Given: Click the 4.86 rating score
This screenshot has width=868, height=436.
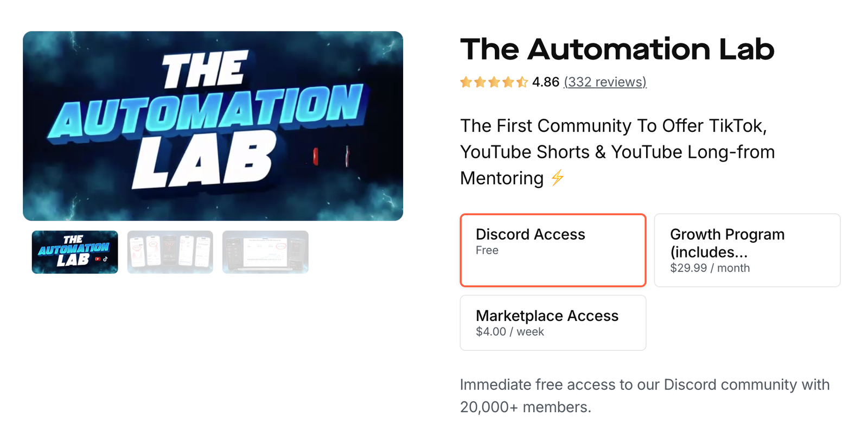Looking at the screenshot, I should coord(544,82).
